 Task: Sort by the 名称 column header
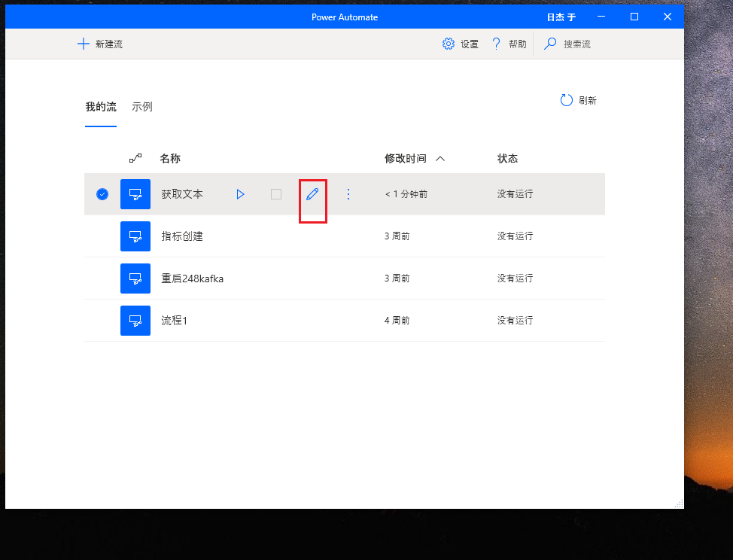(x=170, y=159)
